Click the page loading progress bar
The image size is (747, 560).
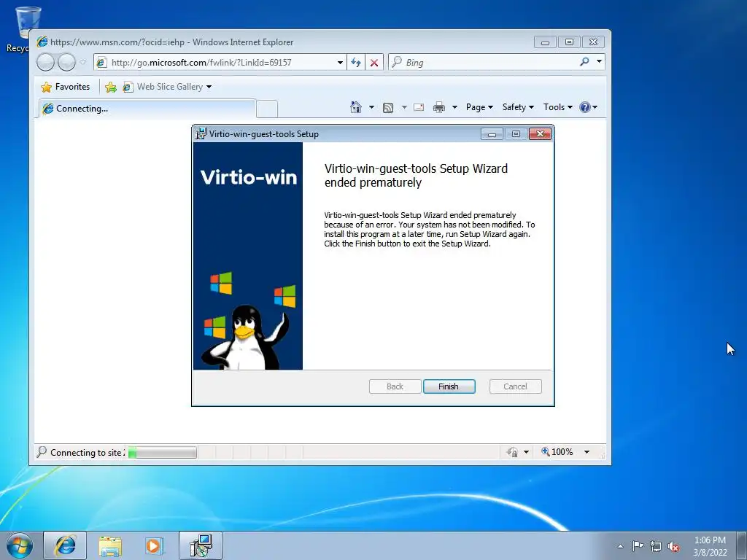(x=162, y=452)
